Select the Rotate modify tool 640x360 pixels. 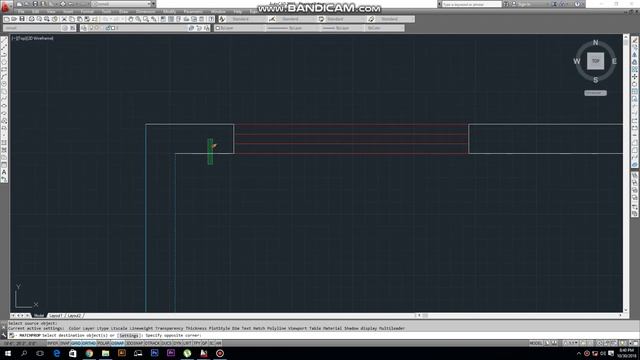pyautogui.click(x=635, y=84)
